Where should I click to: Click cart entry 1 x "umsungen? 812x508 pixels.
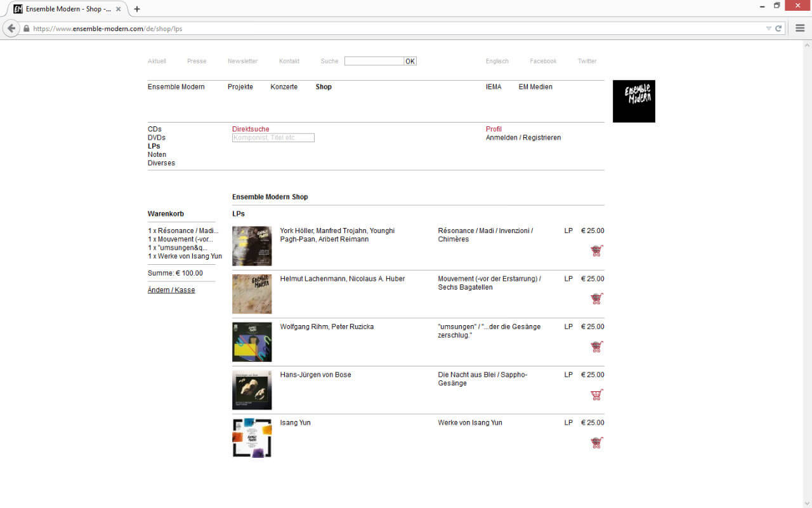tap(178, 248)
